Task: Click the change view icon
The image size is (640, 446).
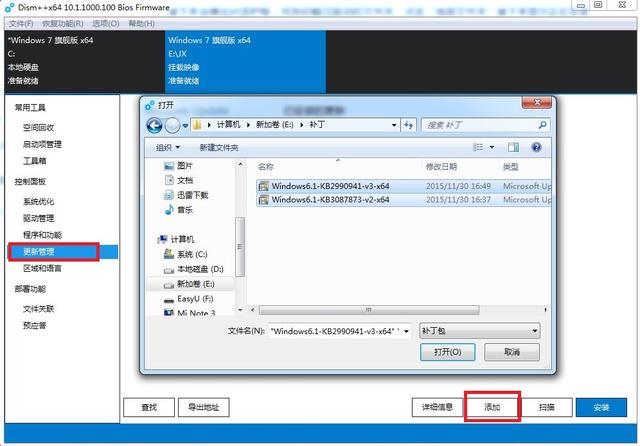Action: click(478, 147)
